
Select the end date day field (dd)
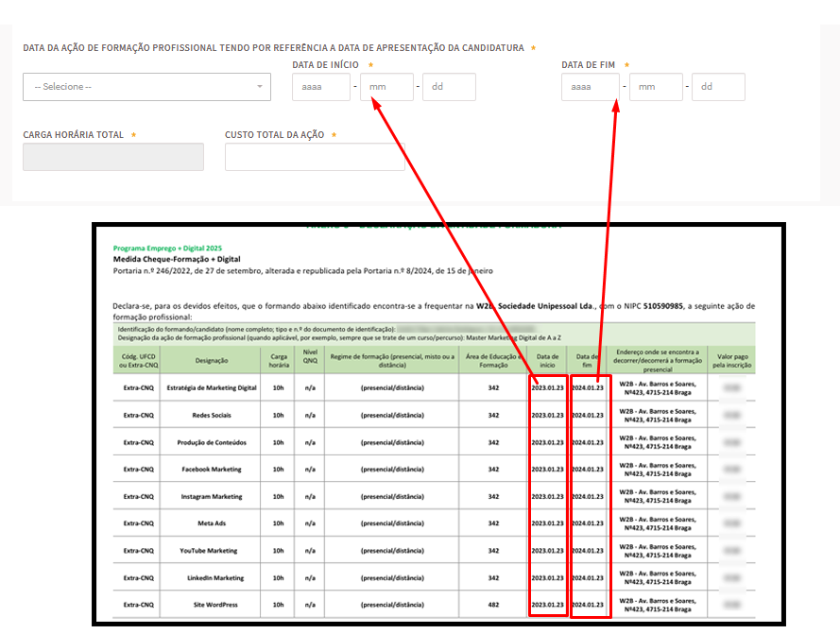[x=718, y=87]
